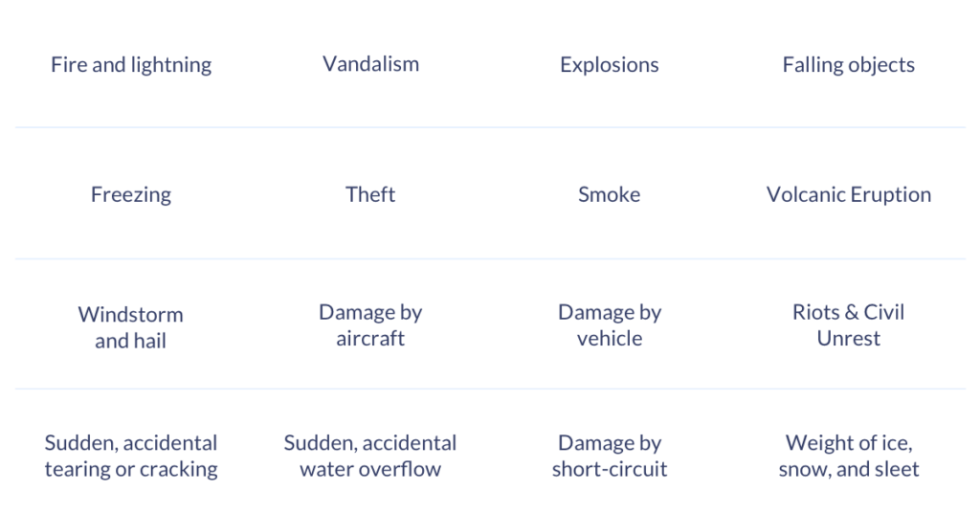The image size is (980, 513).
Task: Click the divider line beneath the Vandalism row
Action: tap(370, 127)
